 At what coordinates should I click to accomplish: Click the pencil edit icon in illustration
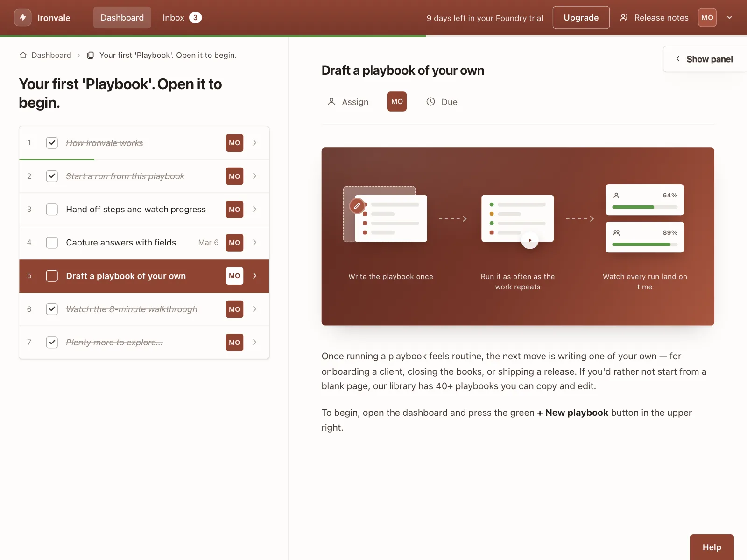pyautogui.click(x=357, y=206)
